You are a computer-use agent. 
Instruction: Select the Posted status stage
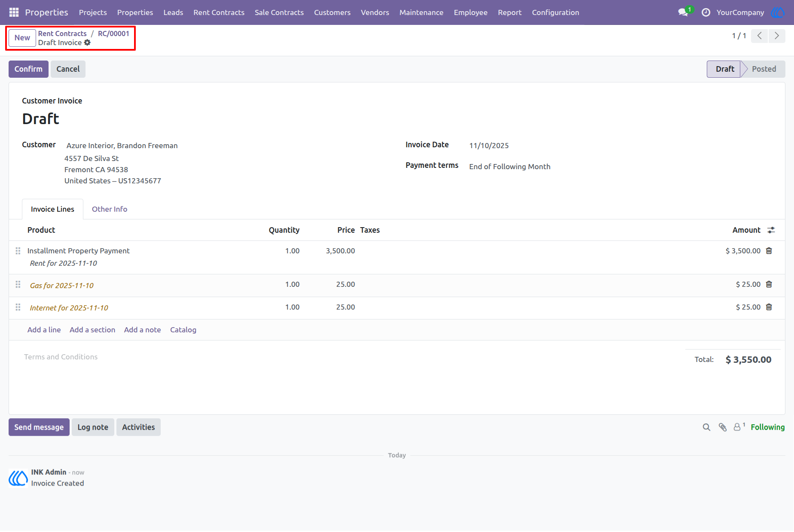764,69
